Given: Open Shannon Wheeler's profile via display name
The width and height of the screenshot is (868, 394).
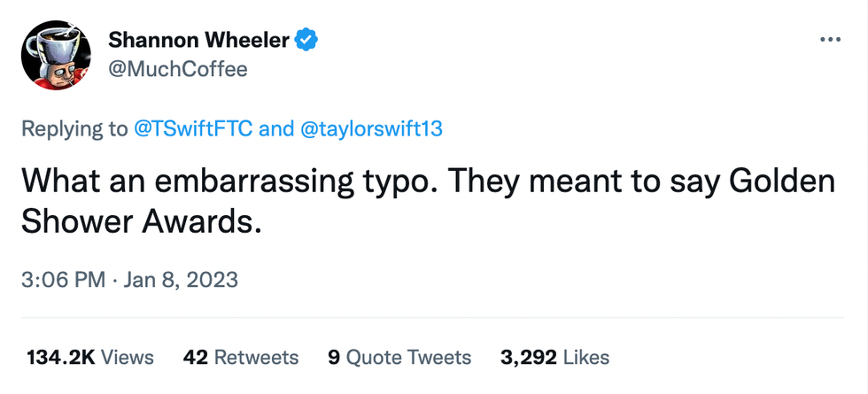Looking at the screenshot, I should tap(199, 39).
